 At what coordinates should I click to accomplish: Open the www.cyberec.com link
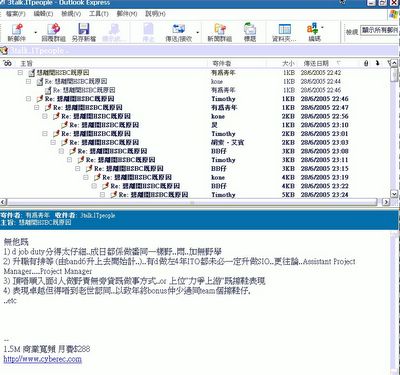coord(42,359)
